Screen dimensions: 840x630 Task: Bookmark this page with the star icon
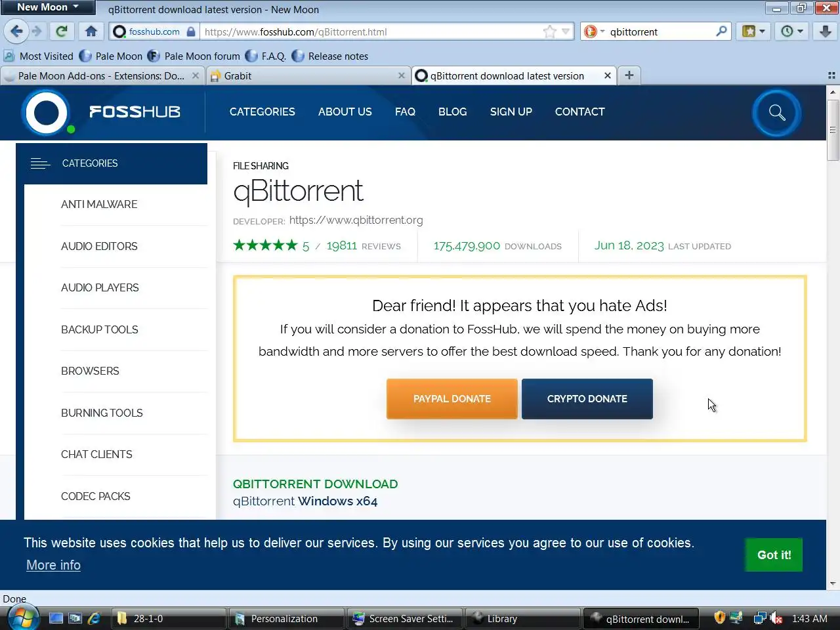click(550, 31)
